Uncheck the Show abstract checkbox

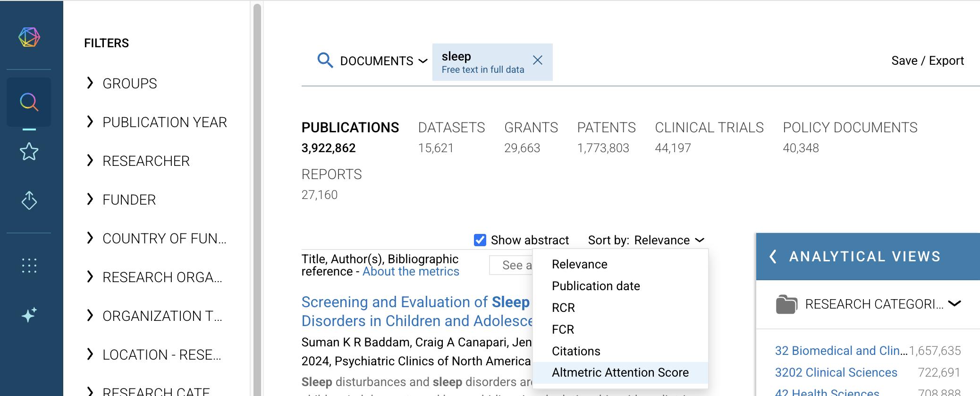tap(480, 240)
